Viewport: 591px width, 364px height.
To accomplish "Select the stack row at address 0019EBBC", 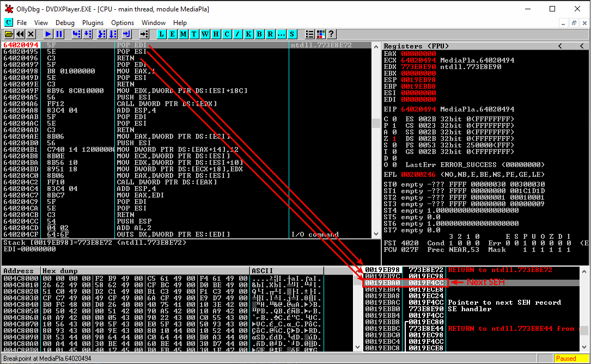I will [472, 329].
